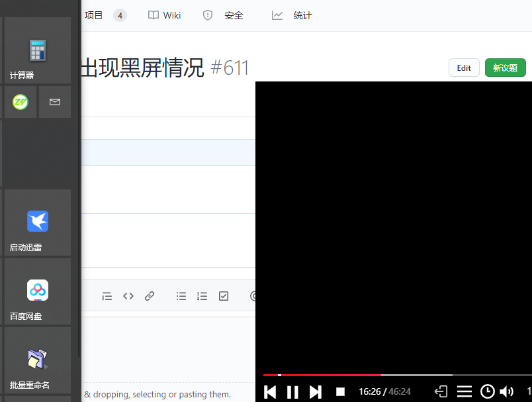
Task: Skip to previous video in player
Action: (270, 392)
